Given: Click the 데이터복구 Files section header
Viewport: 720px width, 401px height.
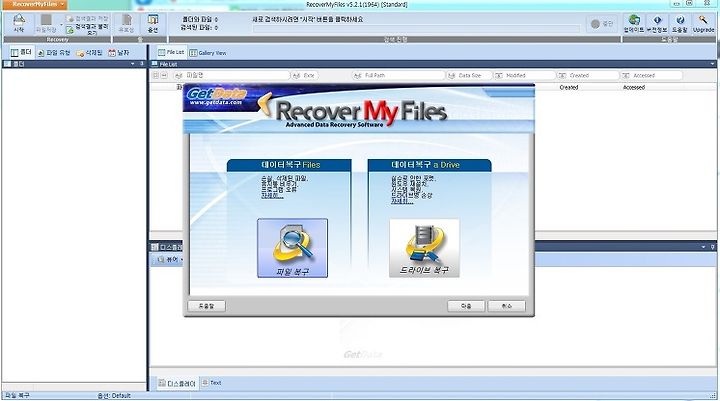Looking at the screenshot, I should tap(289, 165).
